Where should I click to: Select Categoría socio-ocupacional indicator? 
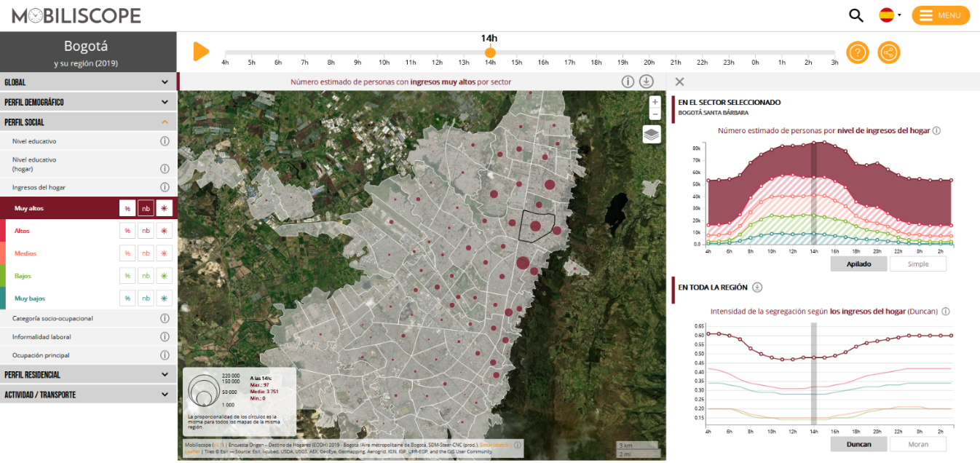pyautogui.click(x=52, y=318)
